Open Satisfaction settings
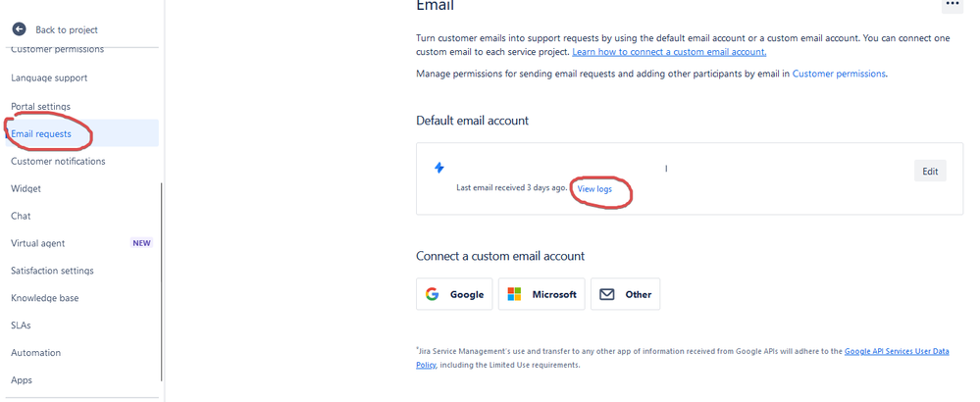The image size is (980, 402). [53, 271]
